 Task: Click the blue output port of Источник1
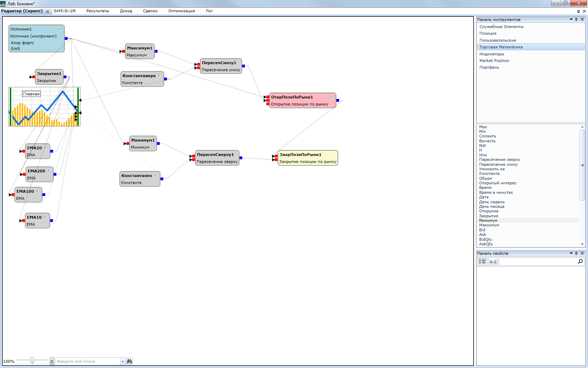coord(66,39)
